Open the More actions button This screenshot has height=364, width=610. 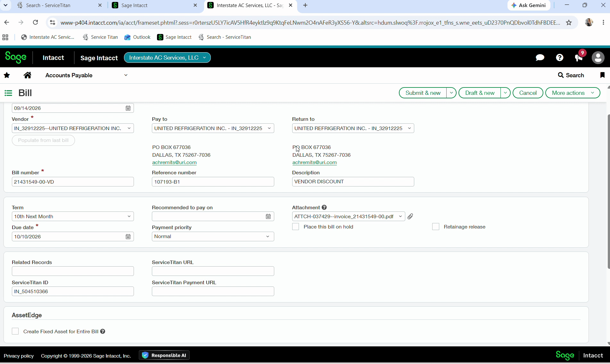[573, 93]
